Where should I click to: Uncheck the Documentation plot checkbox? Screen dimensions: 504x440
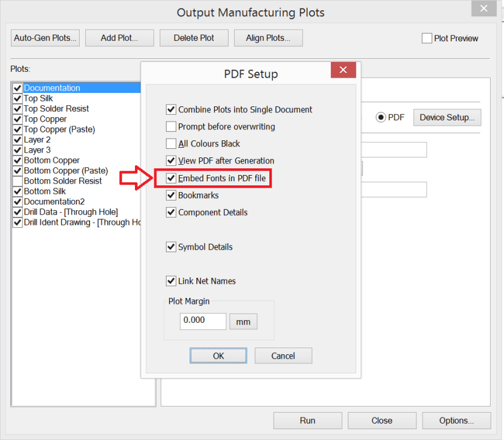[18, 88]
